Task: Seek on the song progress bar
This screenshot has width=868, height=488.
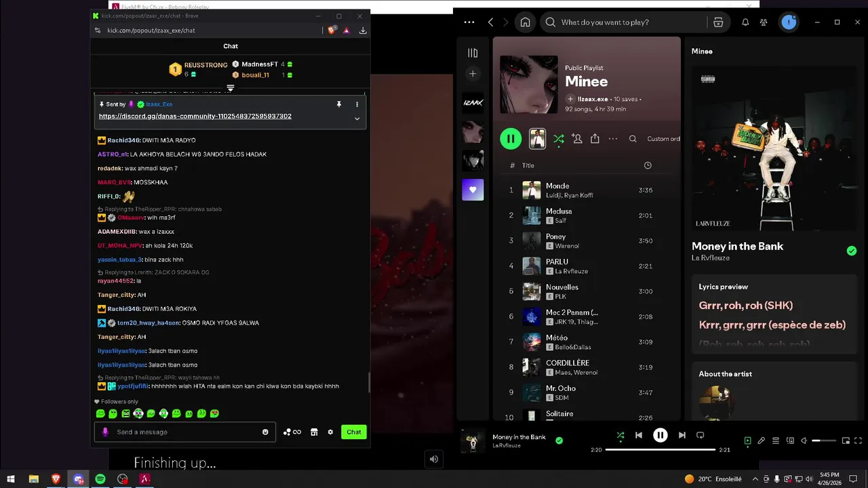Action: [660, 450]
